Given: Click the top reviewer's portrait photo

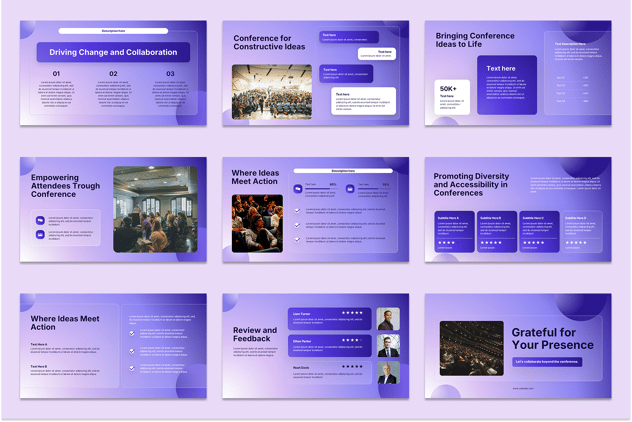Looking at the screenshot, I should point(387,319).
